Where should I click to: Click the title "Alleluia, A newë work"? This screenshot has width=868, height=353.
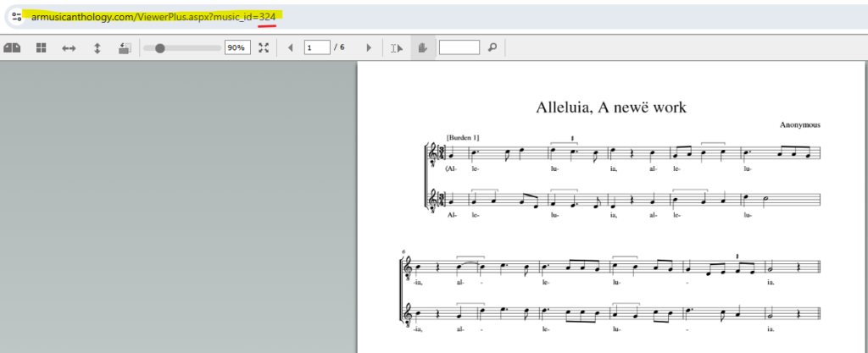[611, 108]
